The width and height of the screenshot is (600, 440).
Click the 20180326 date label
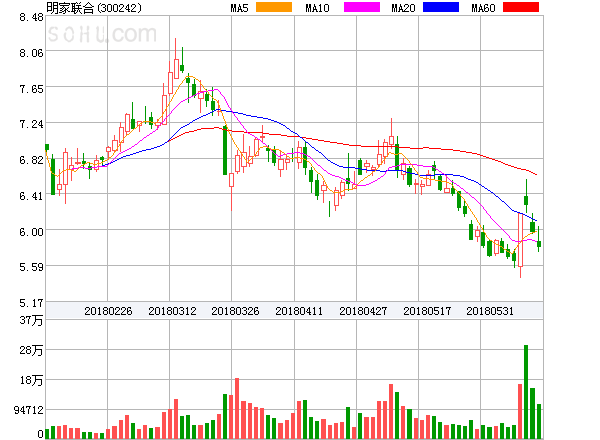235,311
